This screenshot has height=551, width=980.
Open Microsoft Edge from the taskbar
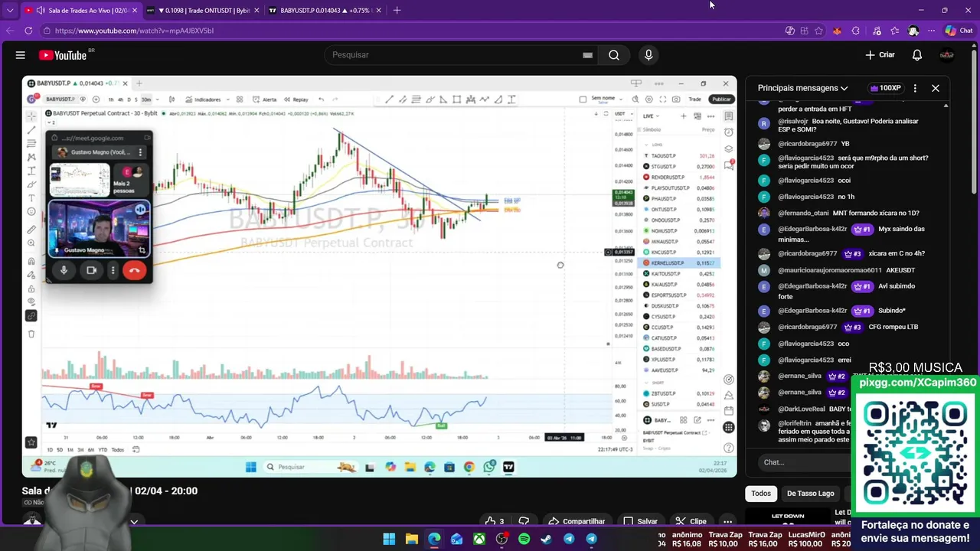point(434,539)
